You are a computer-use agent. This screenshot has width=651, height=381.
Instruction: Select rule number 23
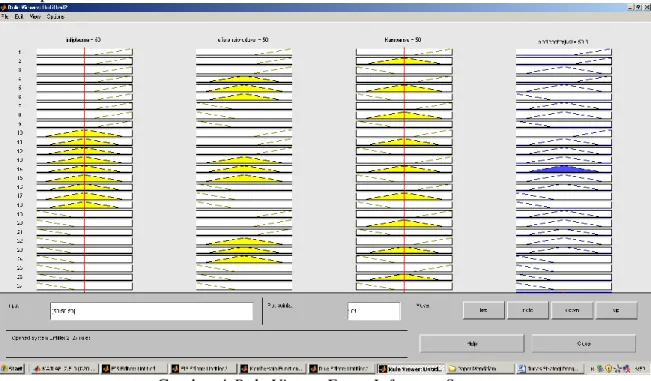pyautogui.click(x=20, y=250)
